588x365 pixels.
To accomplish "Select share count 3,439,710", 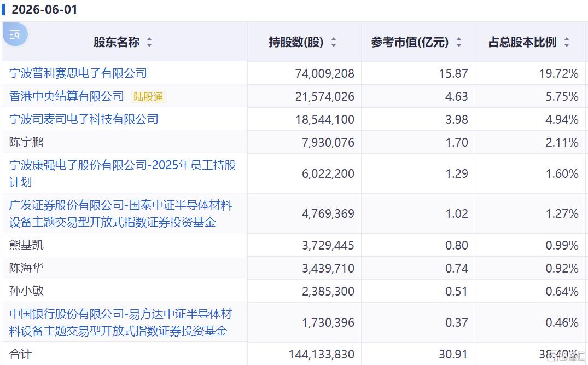I will point(328,268).
